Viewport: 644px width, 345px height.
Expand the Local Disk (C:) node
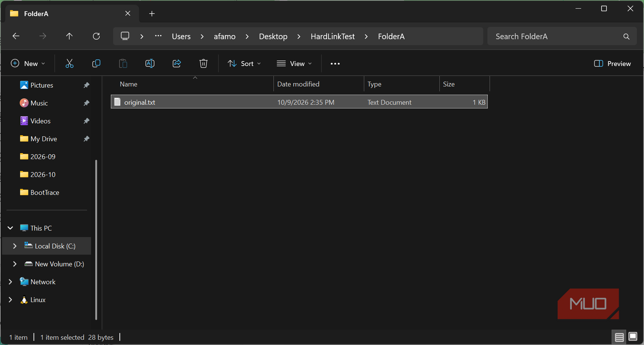(x=15, y=246)
